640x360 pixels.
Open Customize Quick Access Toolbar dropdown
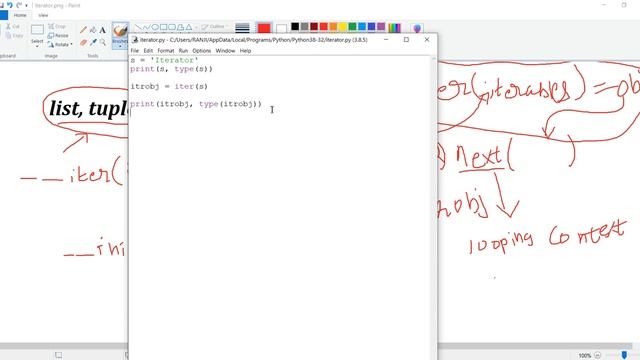(27, 6)
